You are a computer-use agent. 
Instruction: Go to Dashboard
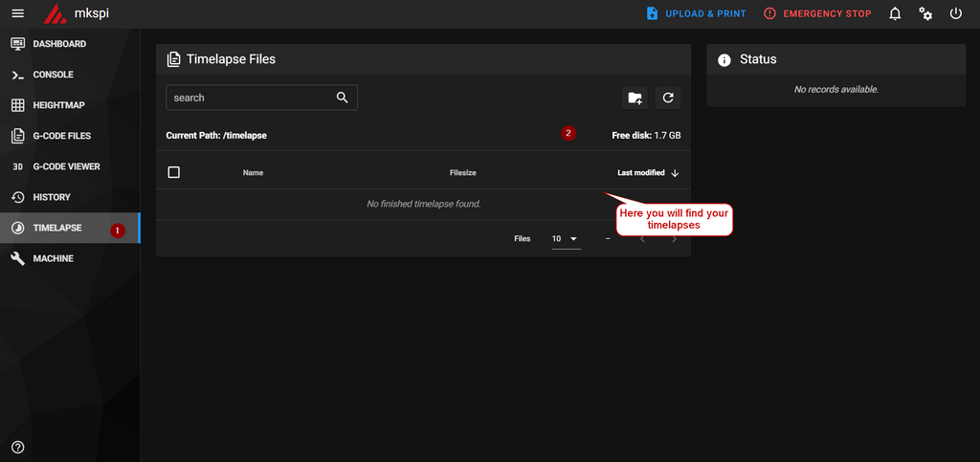click(x=70, y=44)
